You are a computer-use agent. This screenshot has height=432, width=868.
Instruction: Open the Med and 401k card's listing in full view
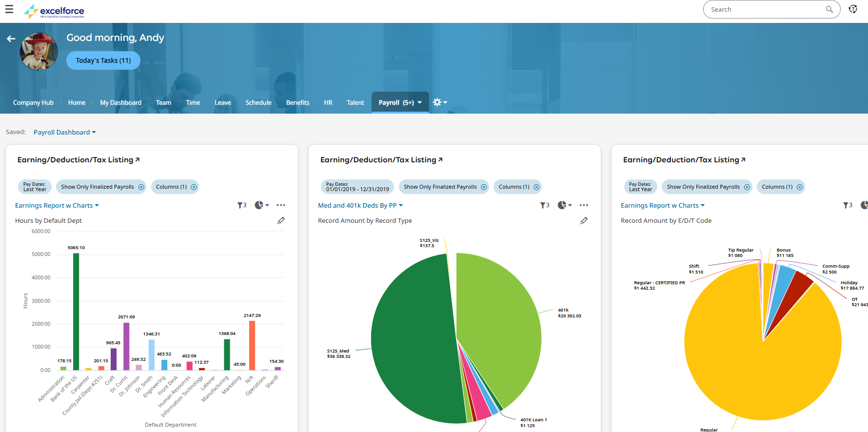coord(440,159)
